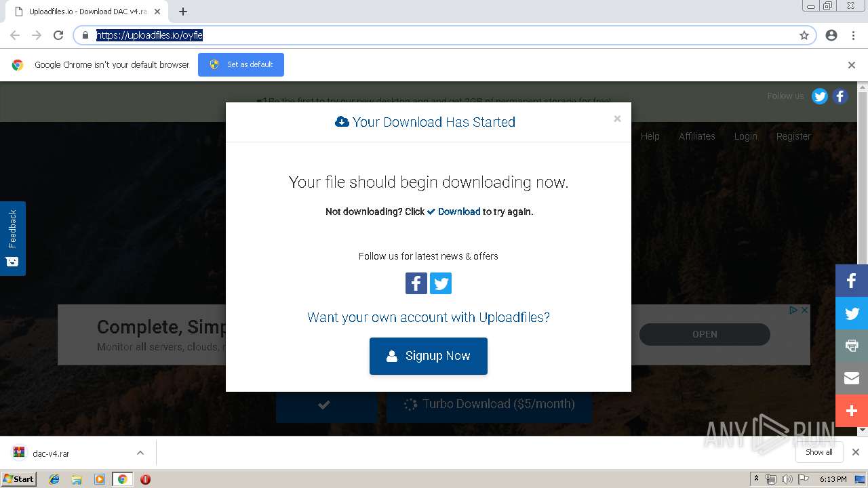Open the Chrome profile avatar

(x=831, y=35)
